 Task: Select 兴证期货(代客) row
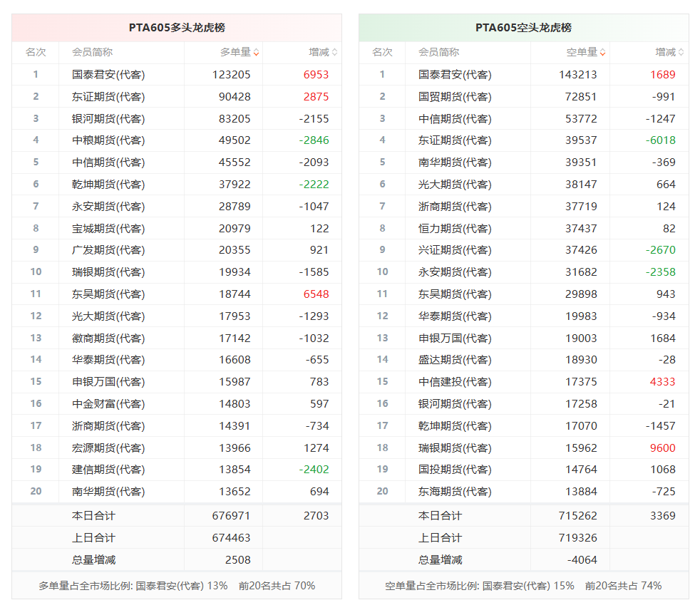[524, 250]
